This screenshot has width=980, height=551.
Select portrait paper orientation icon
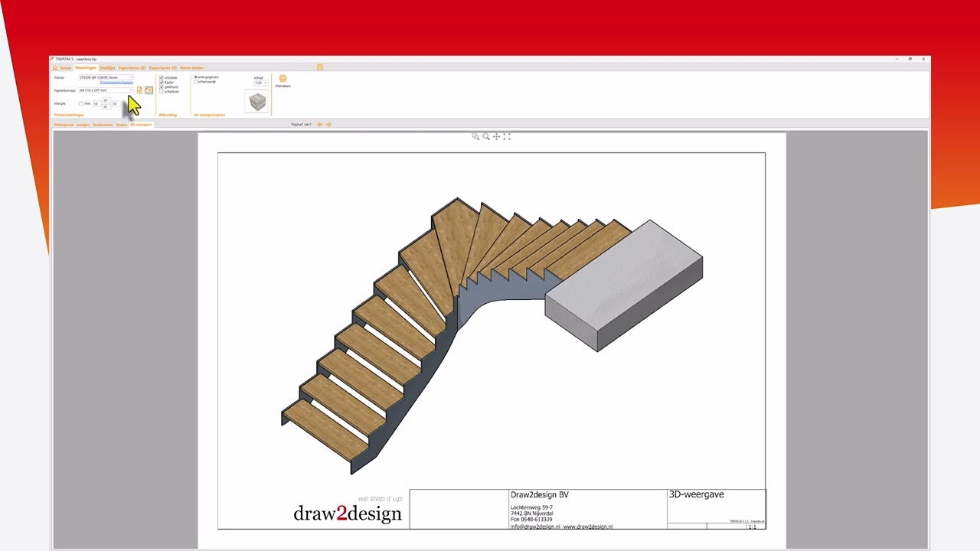[139, 90]
